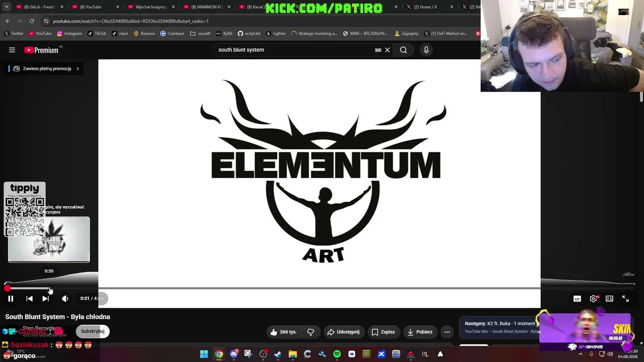Mute the video volume

point(65,299)
